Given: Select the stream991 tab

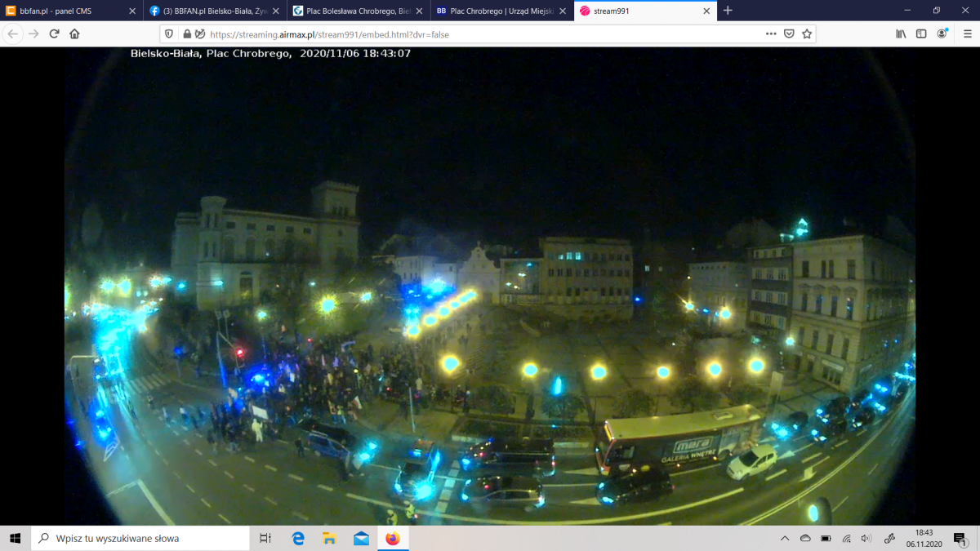Looking at the screenshot, I should pyautogui.click(x=645, y=11).
